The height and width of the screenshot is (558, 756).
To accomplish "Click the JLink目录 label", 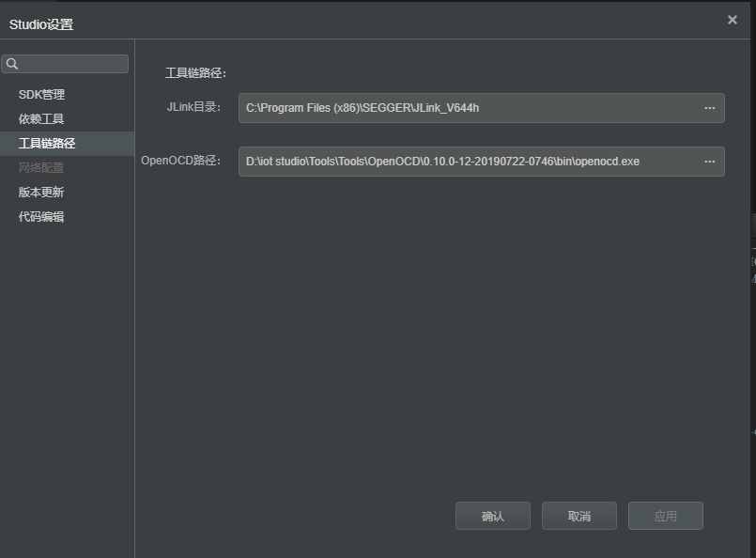I will tap(193, 107).
